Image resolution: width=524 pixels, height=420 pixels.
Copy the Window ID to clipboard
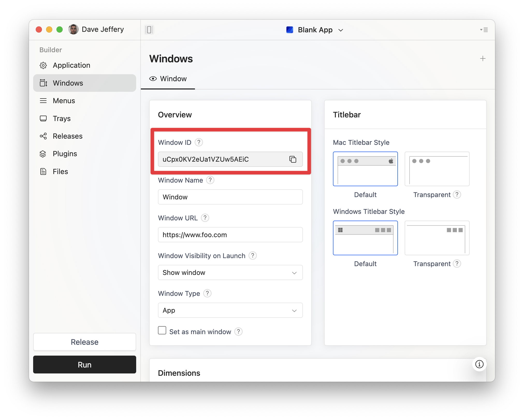point(293,159)
